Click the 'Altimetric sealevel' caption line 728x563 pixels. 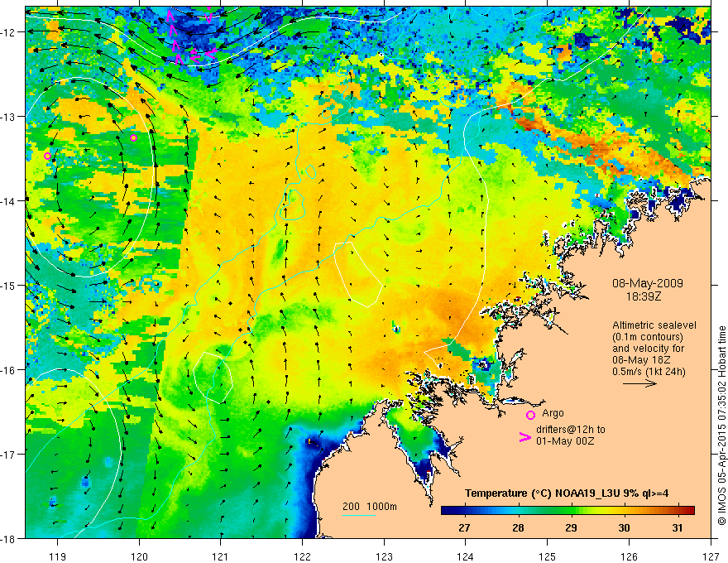[x=654, y=325]
